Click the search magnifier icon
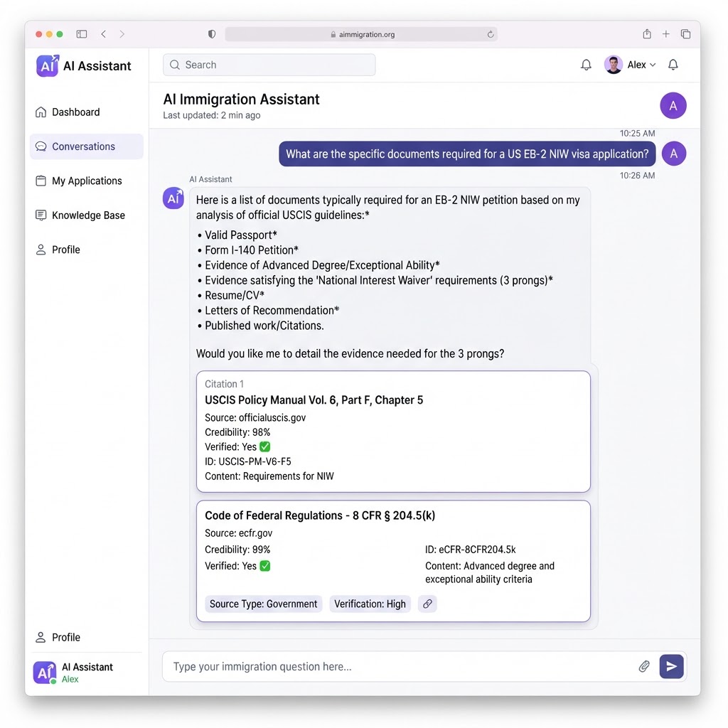The width and height of the screenshot is (728, 728). click(175, 65)
